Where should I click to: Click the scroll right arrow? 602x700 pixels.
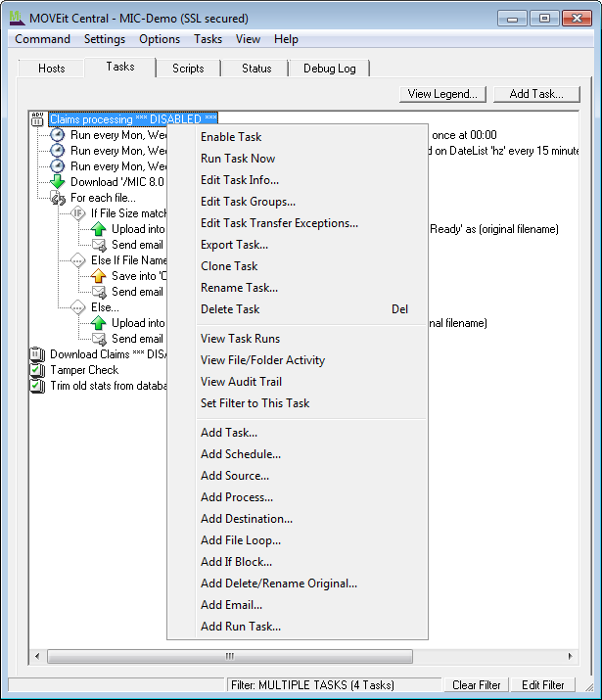click(x=570, y=656)
